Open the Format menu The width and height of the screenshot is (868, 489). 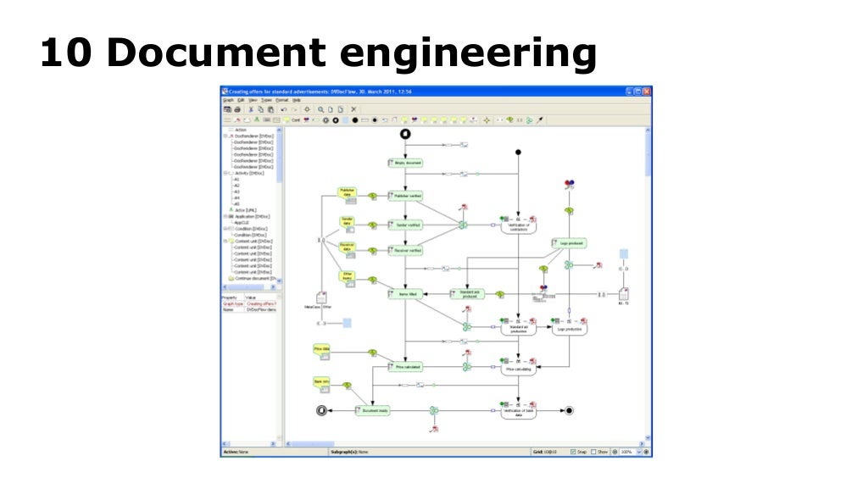pos(281,100)
